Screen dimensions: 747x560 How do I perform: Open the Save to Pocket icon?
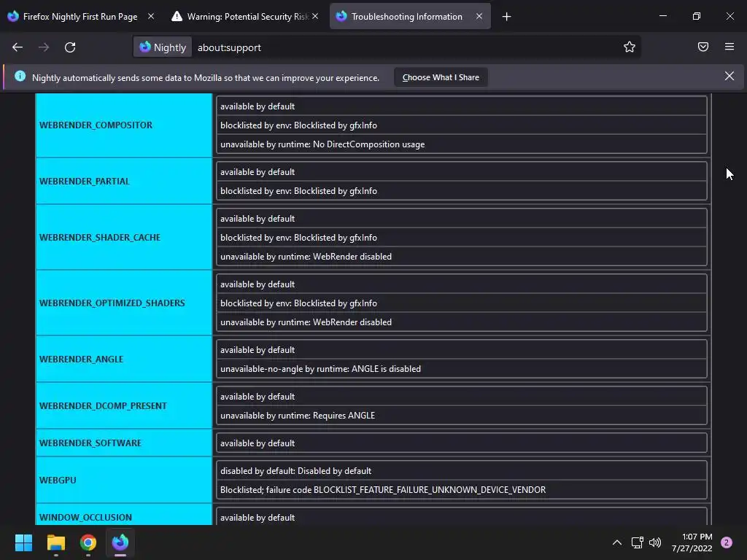tap(703, 47)
